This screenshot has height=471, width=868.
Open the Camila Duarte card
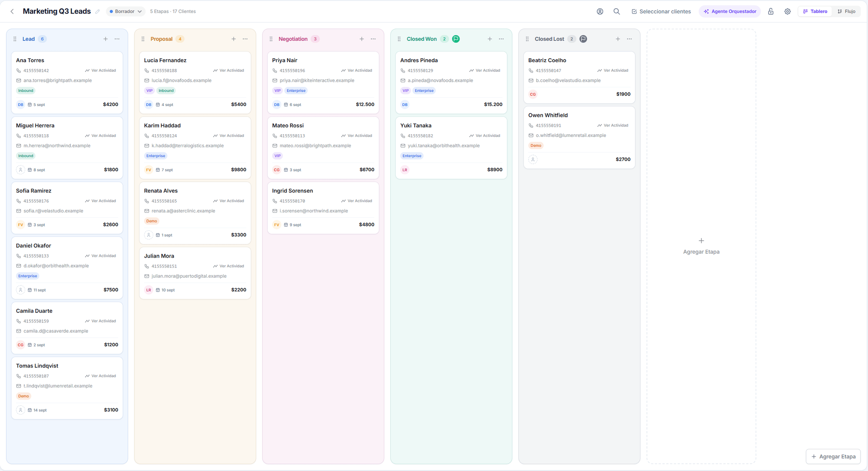point(67,328)
